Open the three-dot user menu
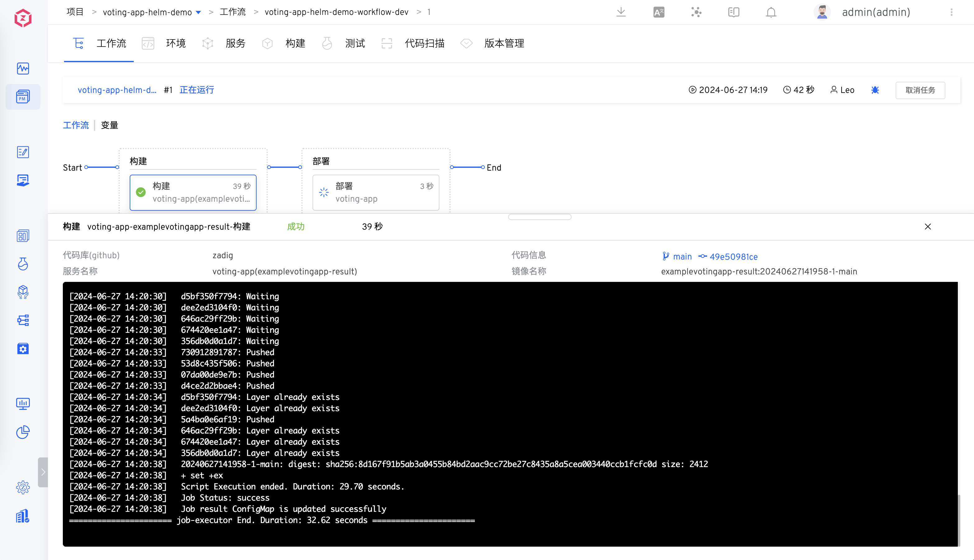The image size is (974, 560). point(951,12)
